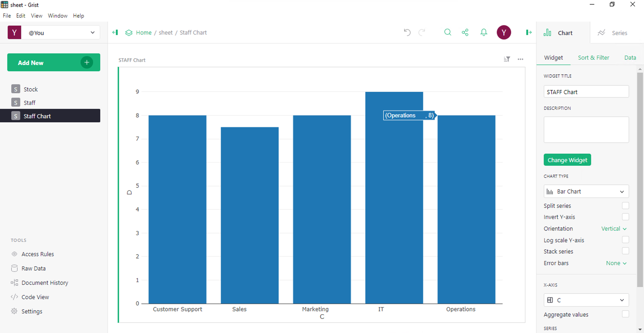Expand the Orientation Vertical dropdown
The height and width of the screenshot is (333, 644).
pos(614,229)
